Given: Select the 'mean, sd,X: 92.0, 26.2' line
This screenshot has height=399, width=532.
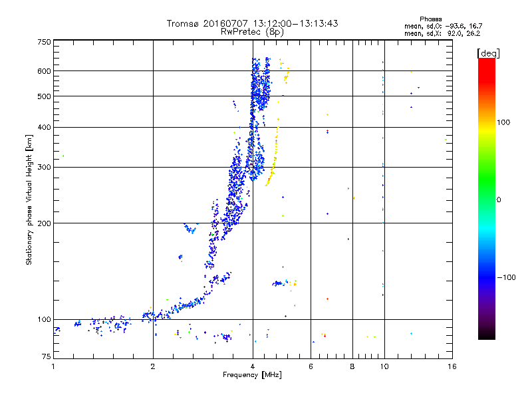Looking at the screenshot, I should (x=442, y=33).
